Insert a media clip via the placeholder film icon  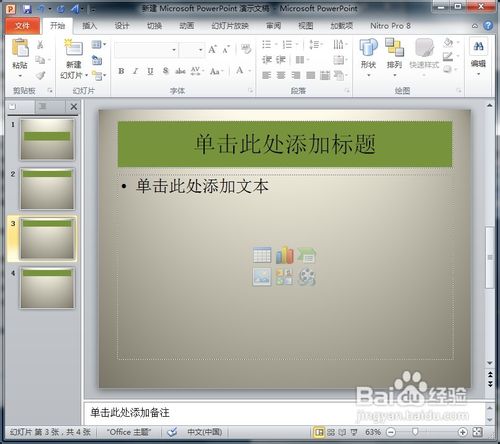click(x=307, y=277)
